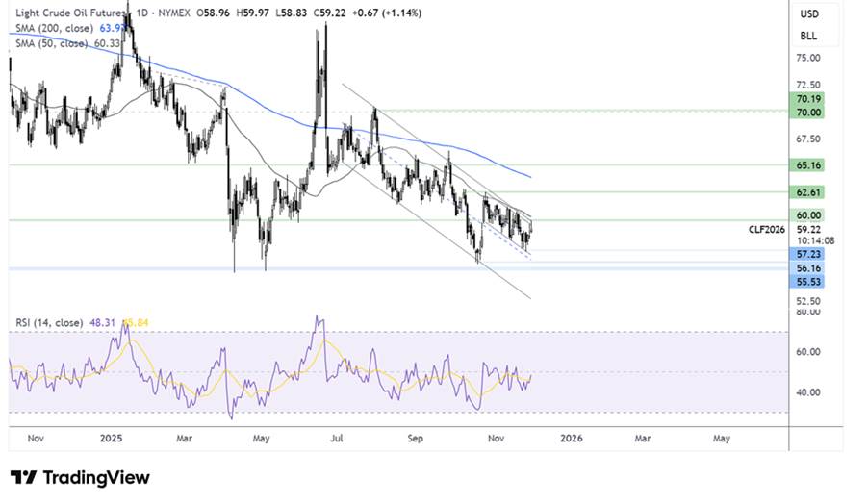The width and height of the screenshot is (868, 504).
Task: Click the Light Crude Oil Futures title
Action: (70, 13)
